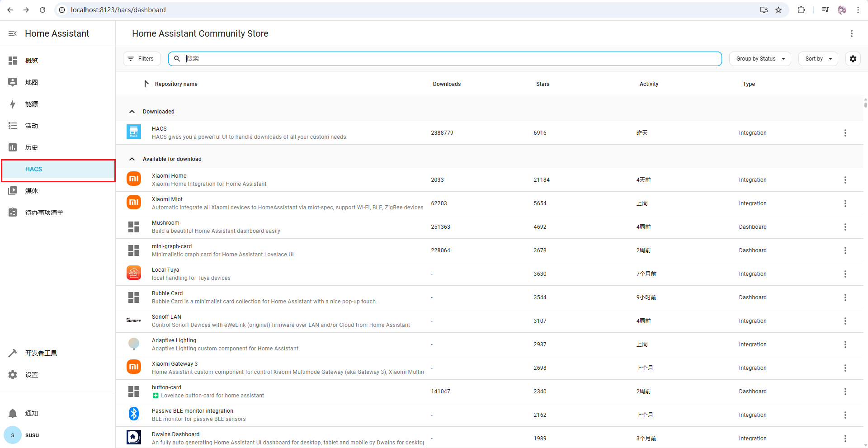The image size is (868, 448).
Task: Sort table by the Stars column header
Action: pyautogui.click(x=542, y=84)
